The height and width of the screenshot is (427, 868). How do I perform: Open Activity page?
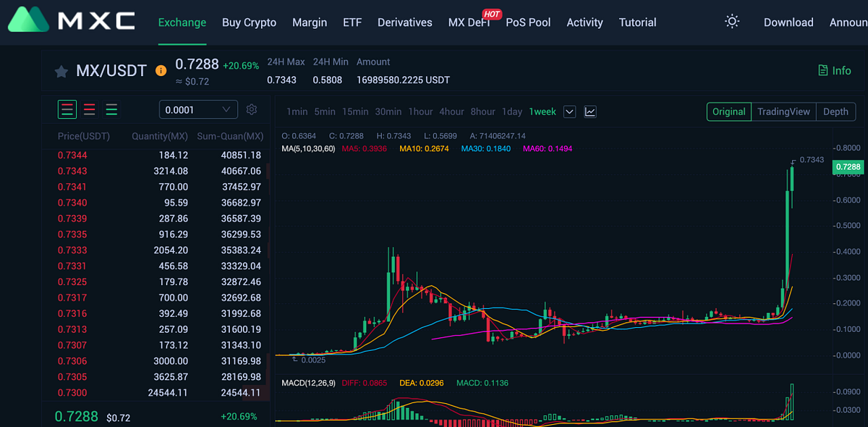[x=584, y=22]
